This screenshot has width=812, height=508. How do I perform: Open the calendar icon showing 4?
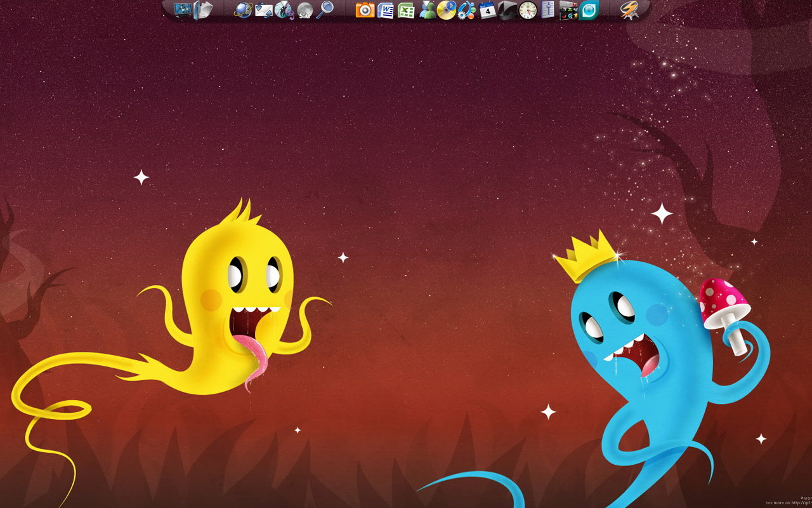click(x=487, y=10)
